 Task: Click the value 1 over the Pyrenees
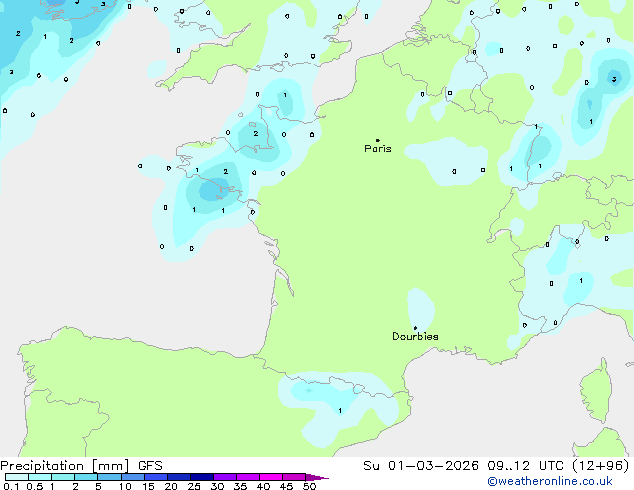pyautogui.click(x=340, y=411)
